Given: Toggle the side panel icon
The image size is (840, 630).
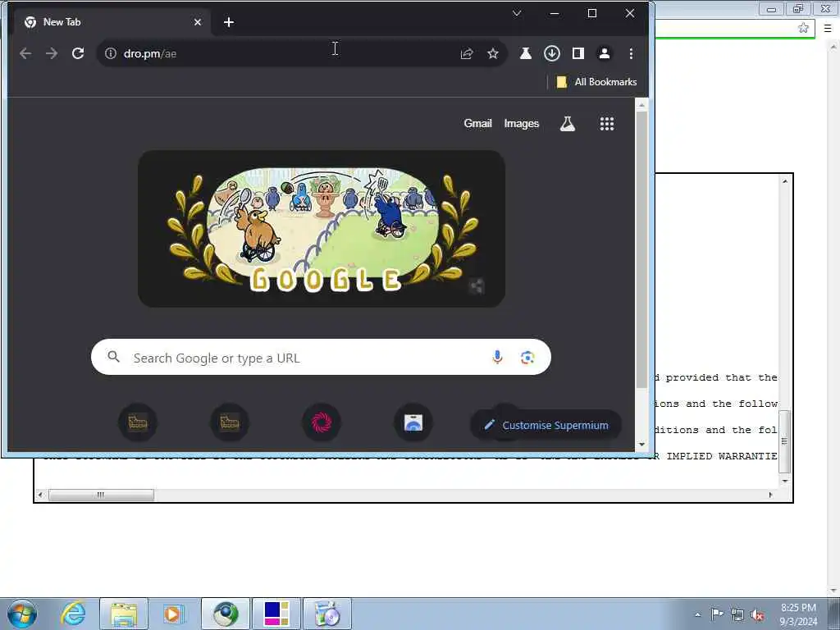Looking at the screenshot, I should (x=578, y=53).
